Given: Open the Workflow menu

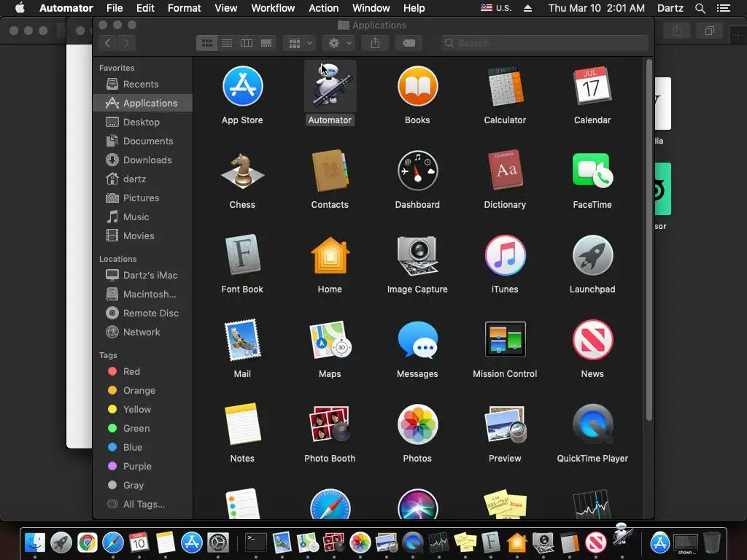Looking at the screenshot, I should coord(273,8).
